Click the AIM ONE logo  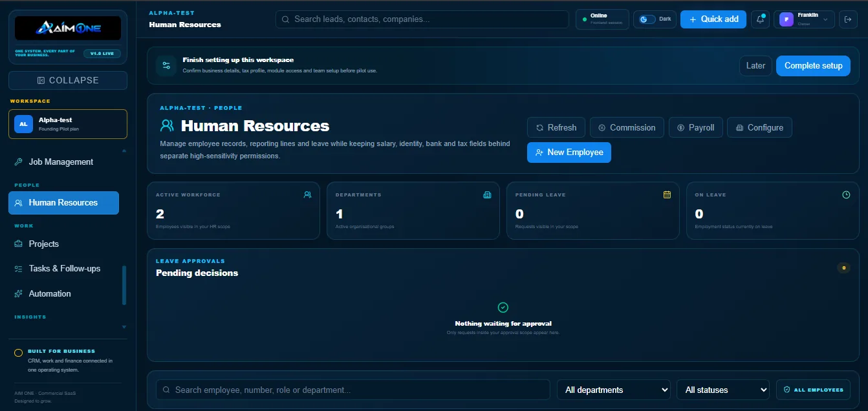(x=68, y=28)
